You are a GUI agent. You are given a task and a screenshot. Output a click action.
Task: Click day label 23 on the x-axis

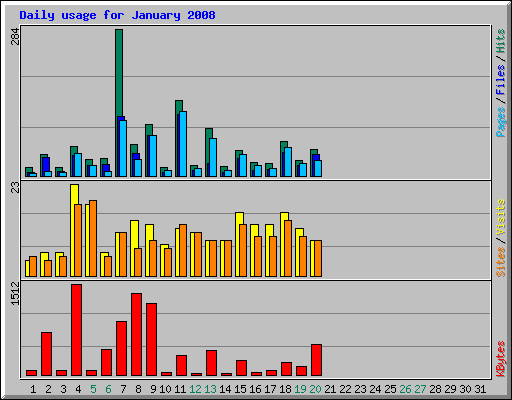point(360,389)
